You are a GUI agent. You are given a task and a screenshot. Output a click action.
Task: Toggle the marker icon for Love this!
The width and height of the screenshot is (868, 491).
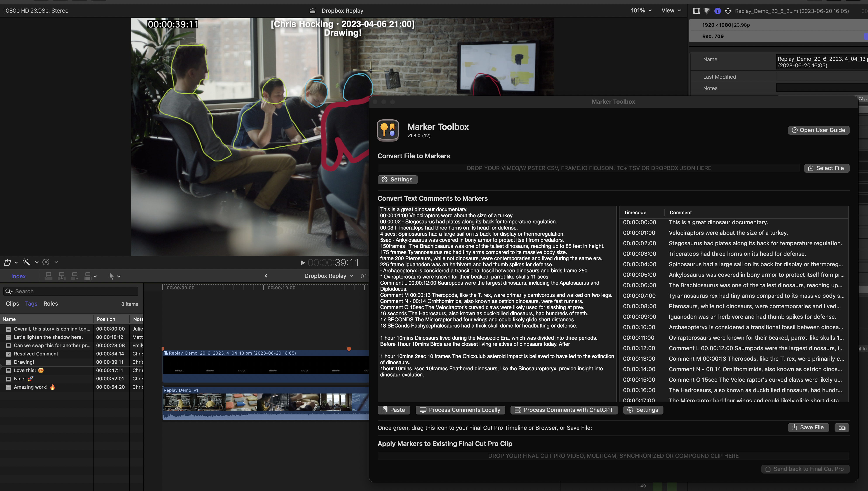click(9, 370)
